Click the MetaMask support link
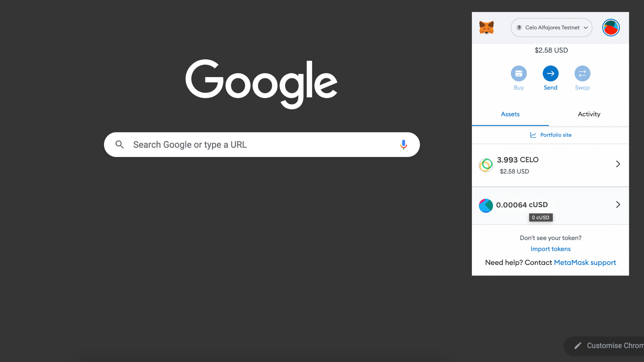Viewport: 644px width, 362px height. click(585, 262)
